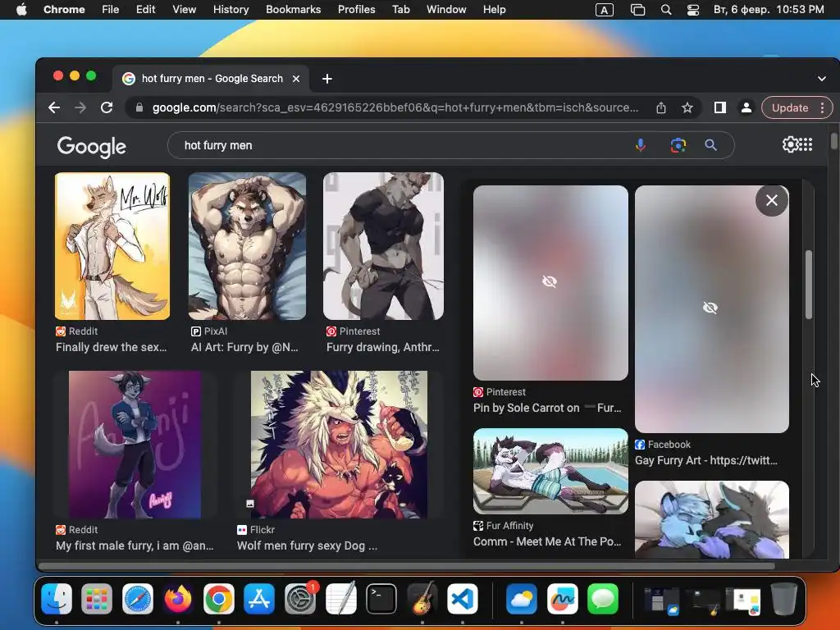Reveal the blurred Pinterest image

(550, 282)
